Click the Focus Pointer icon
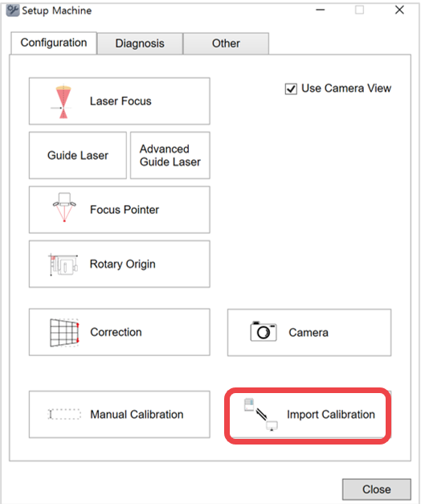Image resolution: width=421 pixels, height=504 pixels. click(x=64, y=207)
